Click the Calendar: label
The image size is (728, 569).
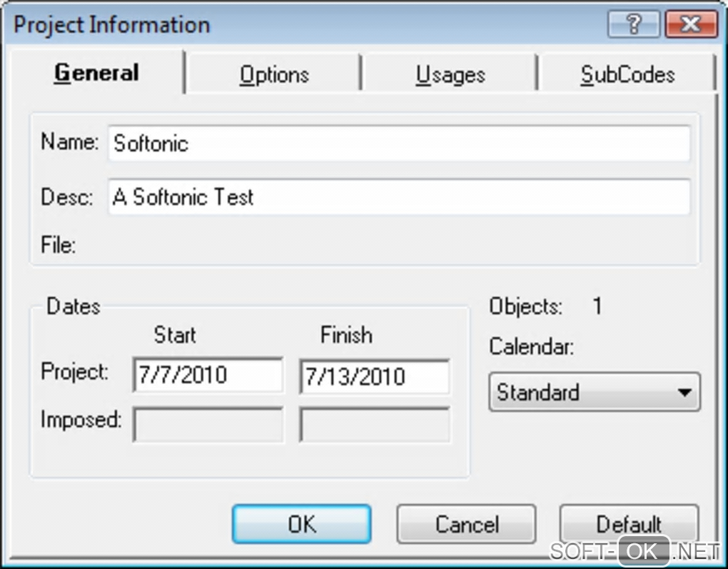(x=531, y=346)
